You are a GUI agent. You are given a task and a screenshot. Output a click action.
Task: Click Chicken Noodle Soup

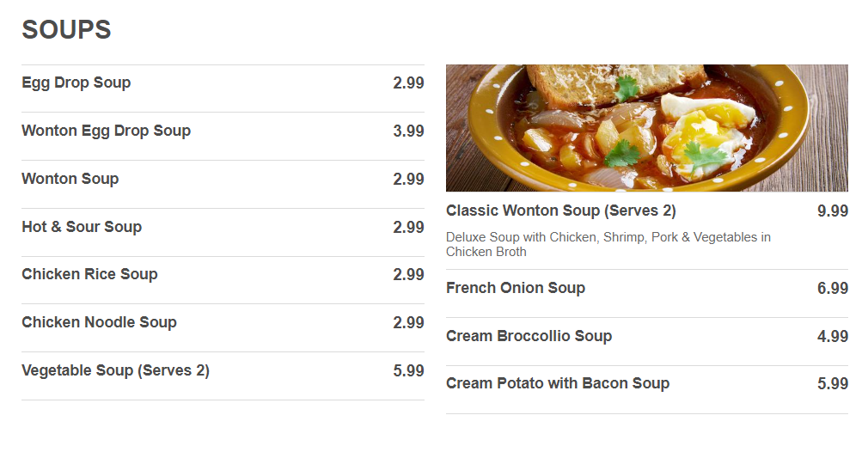click(99, 323)
